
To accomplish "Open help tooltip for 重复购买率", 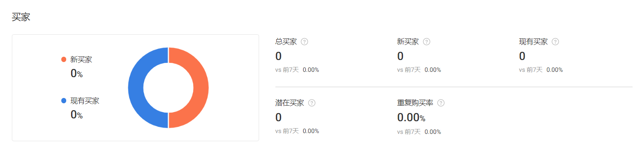I will click(441, 103).
